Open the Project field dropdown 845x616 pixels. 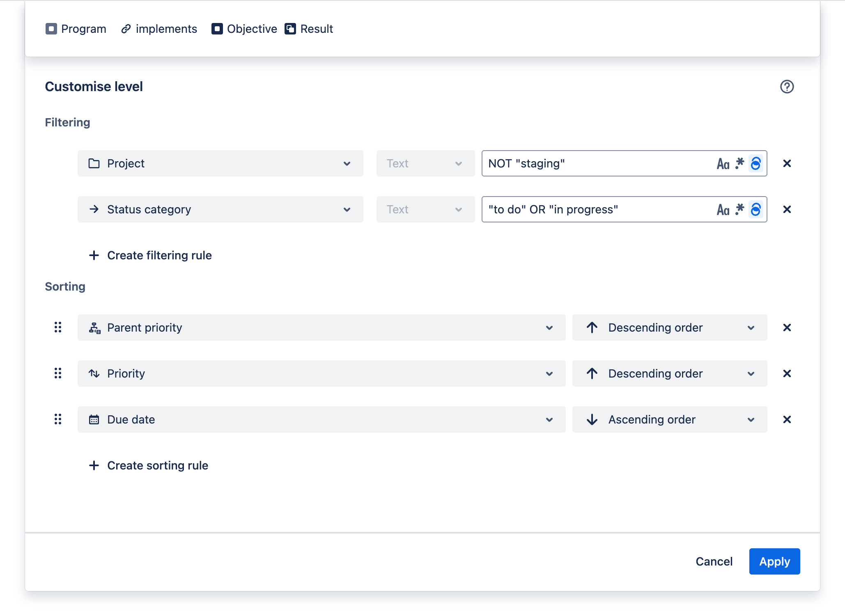click(x=220, y=163)
